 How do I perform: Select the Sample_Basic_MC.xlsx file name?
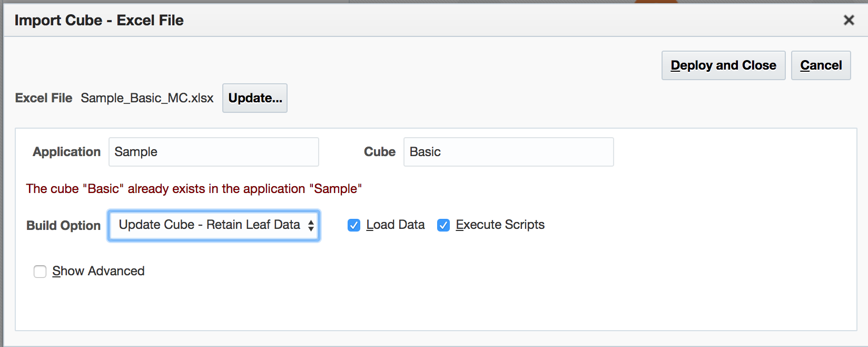[x=147, y=98]
